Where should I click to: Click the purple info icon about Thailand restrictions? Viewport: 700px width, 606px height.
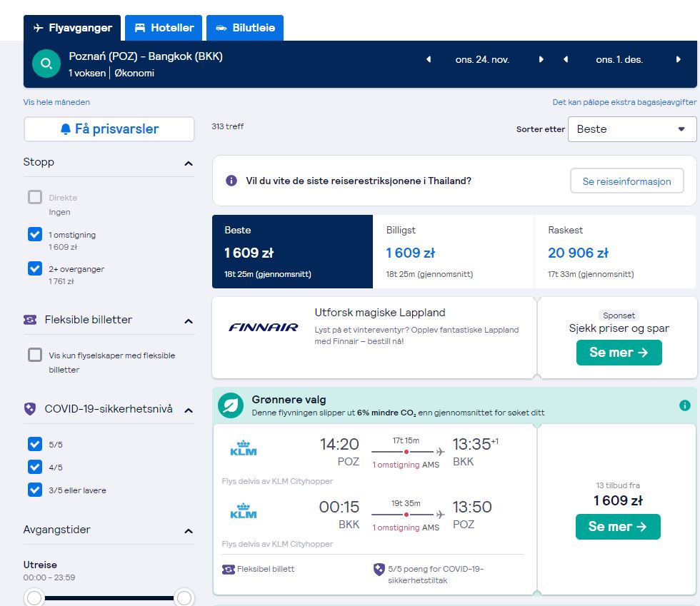[231, 181]
